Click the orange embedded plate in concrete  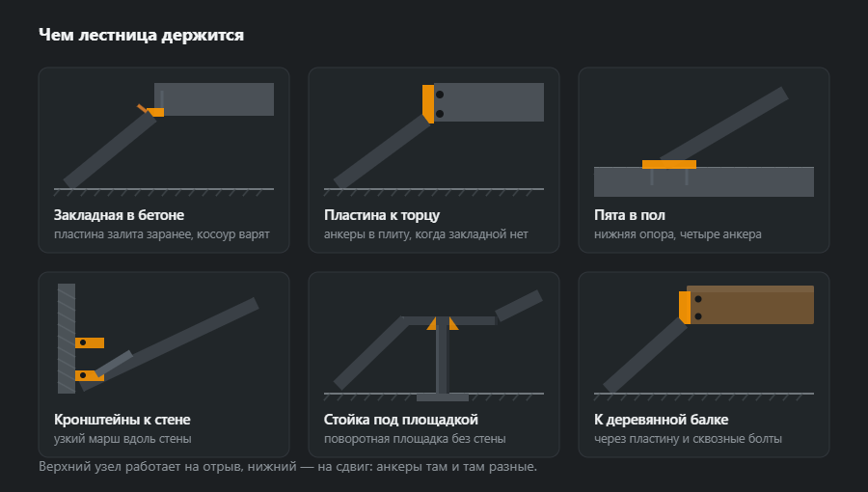155,112
